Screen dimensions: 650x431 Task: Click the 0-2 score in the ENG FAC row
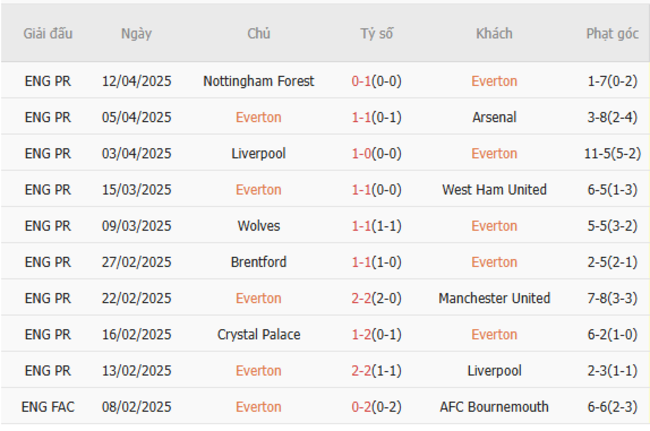coord(361,407)
